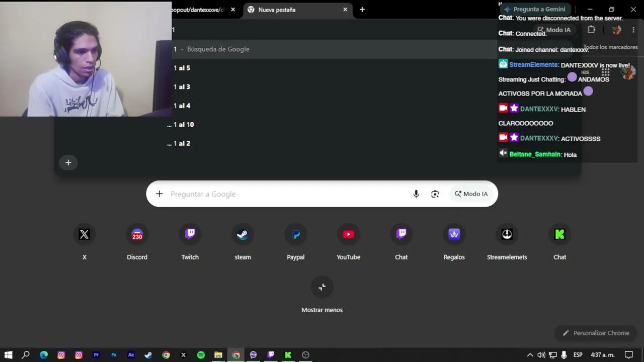This screenshot has height=362, width=644.
Task: Open Steam from the taskbar
Action: coord(148,355)
